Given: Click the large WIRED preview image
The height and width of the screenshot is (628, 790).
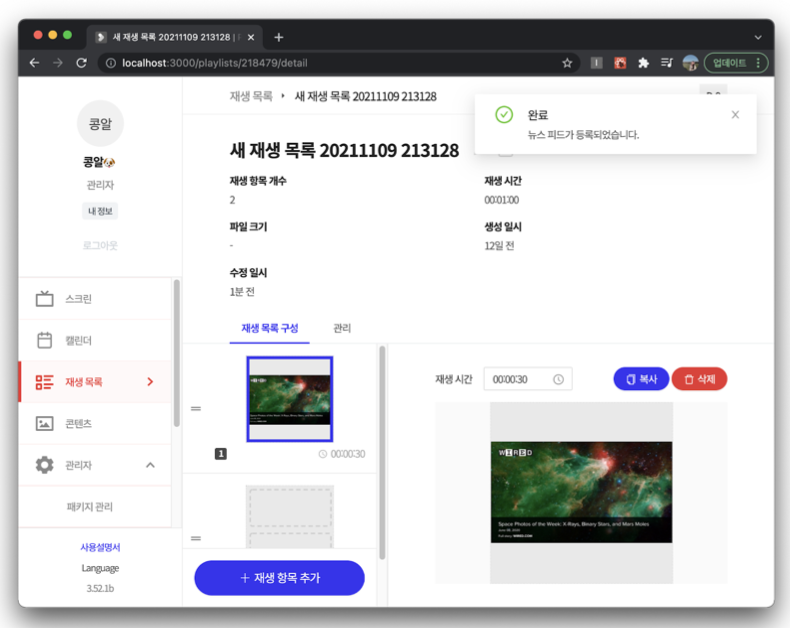Looking at the screenshot, I should pyautogui.click(x=581, y=492).
